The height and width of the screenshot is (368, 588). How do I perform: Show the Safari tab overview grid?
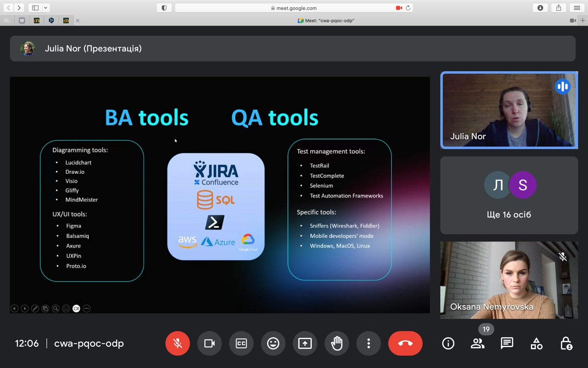577,8
